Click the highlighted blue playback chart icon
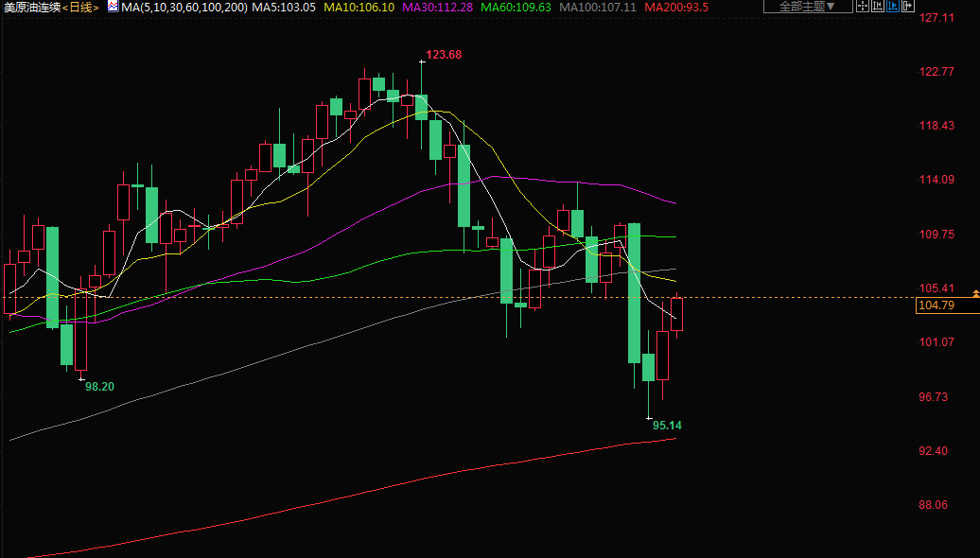Viewport: 980px width, 558px height. [x=893, y=6]
